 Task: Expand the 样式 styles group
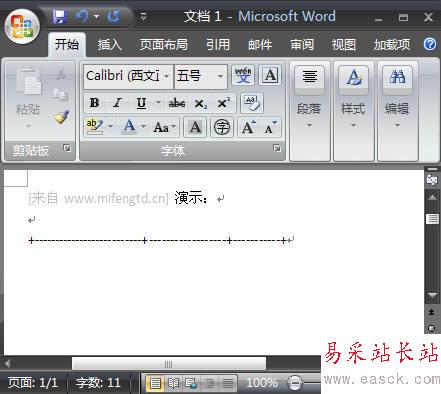click(x=354, y=111)
